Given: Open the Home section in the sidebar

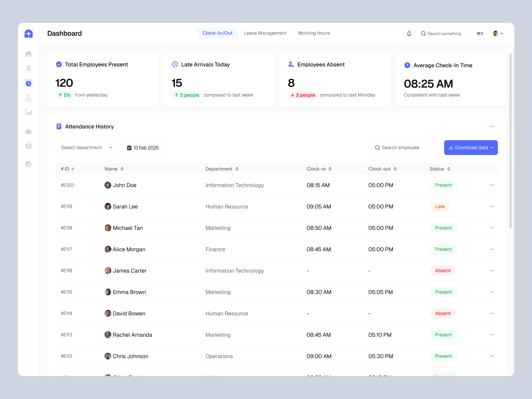Looking at the screenshot, I should point(29,54).
